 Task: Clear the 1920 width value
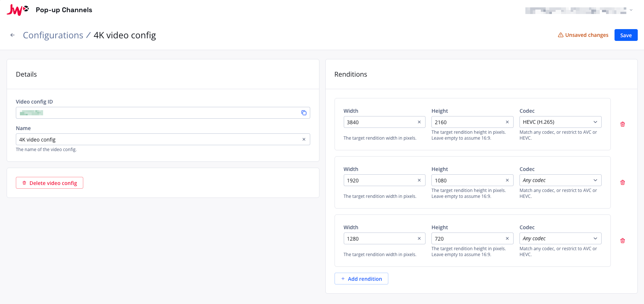[x=419, y=180]
